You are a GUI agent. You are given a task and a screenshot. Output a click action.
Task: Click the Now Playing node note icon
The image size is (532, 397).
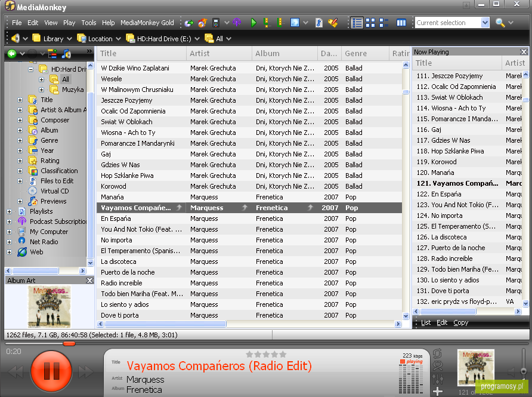[x=66, y=54]
